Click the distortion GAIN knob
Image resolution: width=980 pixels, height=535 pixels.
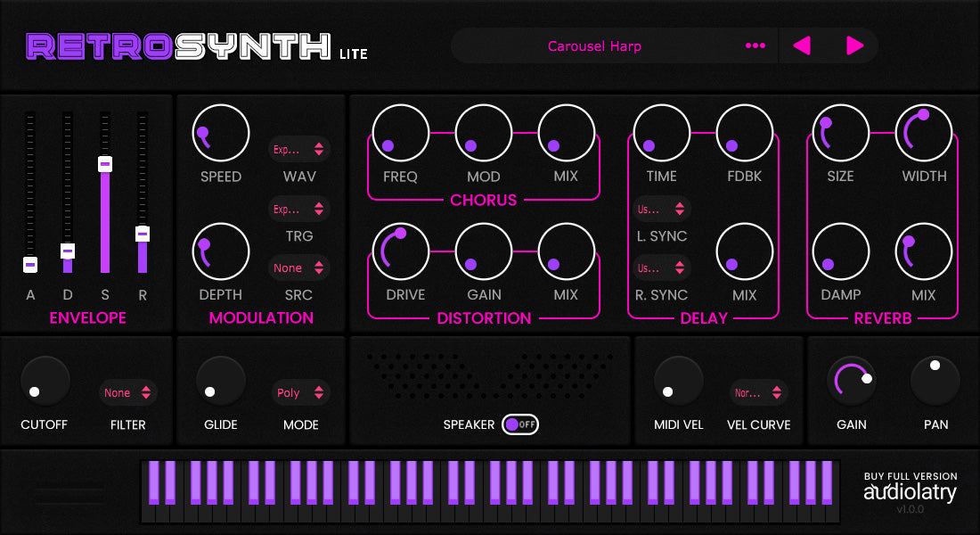tap(484, 251)
